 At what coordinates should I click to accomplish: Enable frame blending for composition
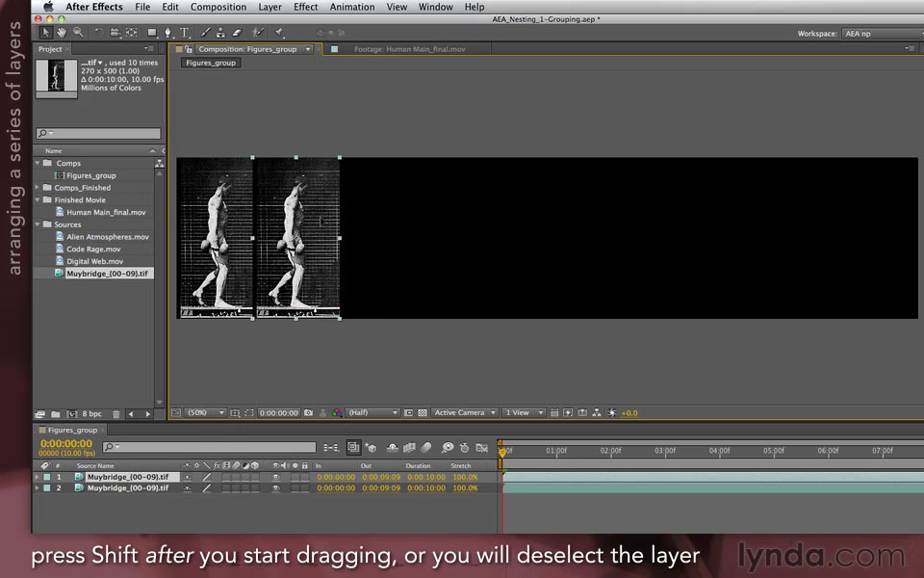pyautogui.click(x=410, y=448)
